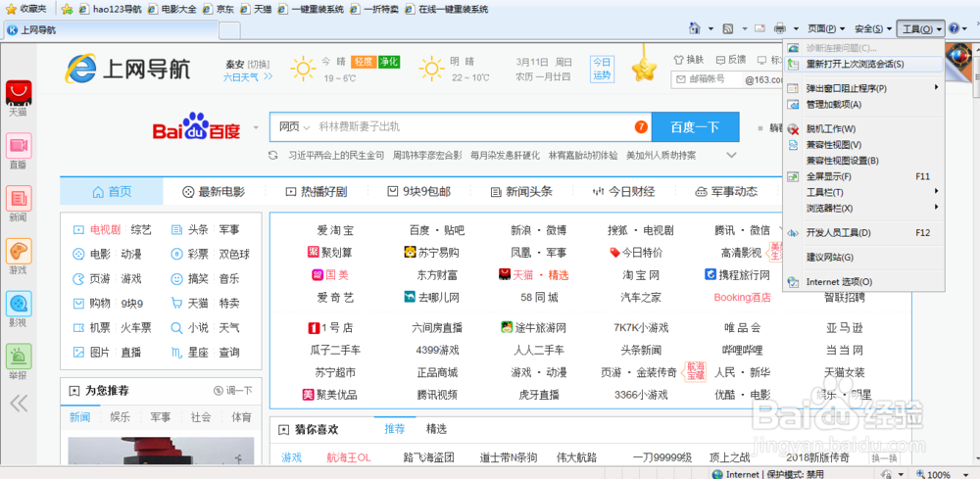Open the Tmall sidebar icon
Screen dimensions: 980x479
click(x=18, y=93)
